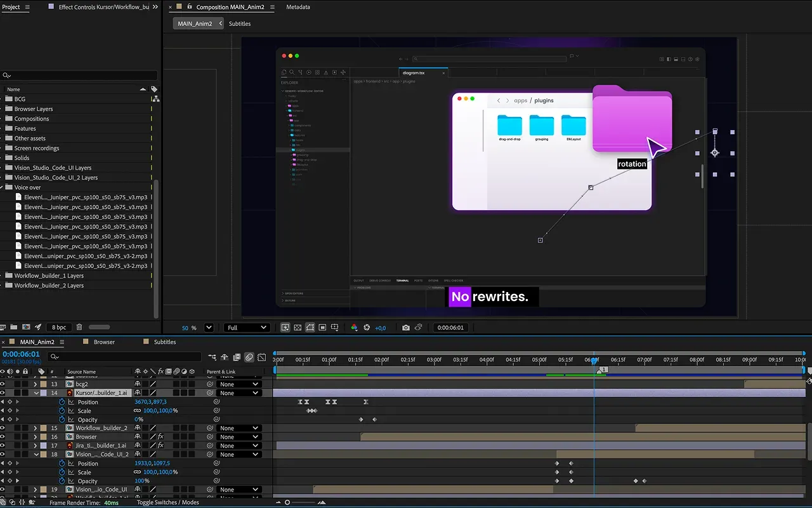Collapse the Kursor layer properties

tap(36, 393)
